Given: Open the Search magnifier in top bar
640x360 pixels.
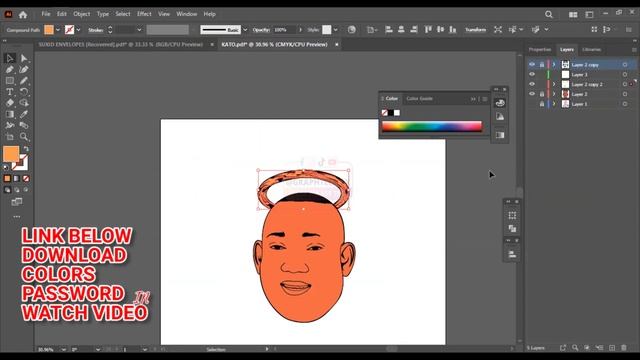Looking at the screenshot, I should tap(549, 15).
